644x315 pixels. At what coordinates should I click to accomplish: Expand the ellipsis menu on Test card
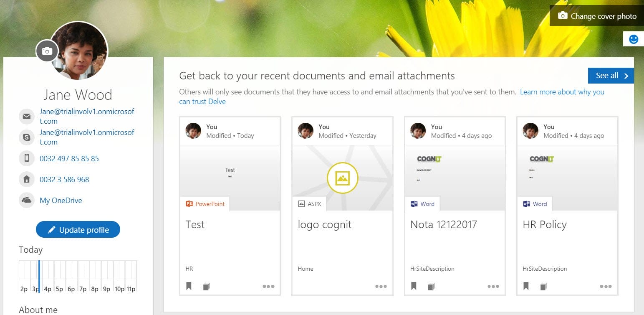point(268,287)
